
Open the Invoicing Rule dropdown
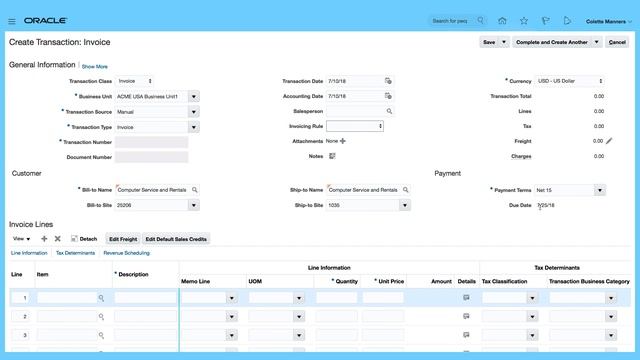[x=355, y=126]
